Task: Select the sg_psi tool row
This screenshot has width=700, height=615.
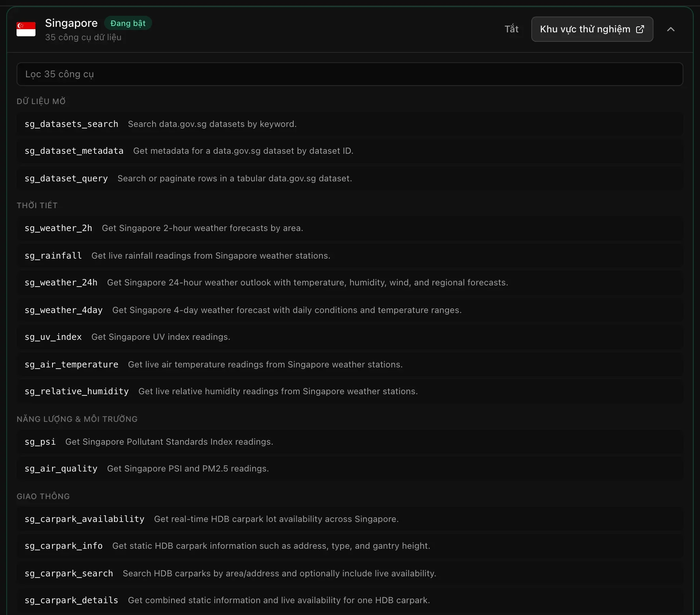Action: pos(350,442)
